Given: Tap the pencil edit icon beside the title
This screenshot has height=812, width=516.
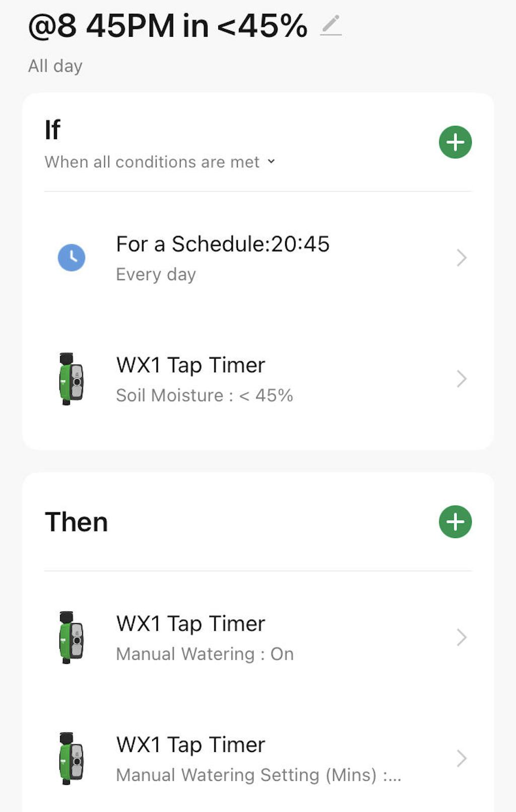Looking at the screenshot, I should [x=331, y=25].
